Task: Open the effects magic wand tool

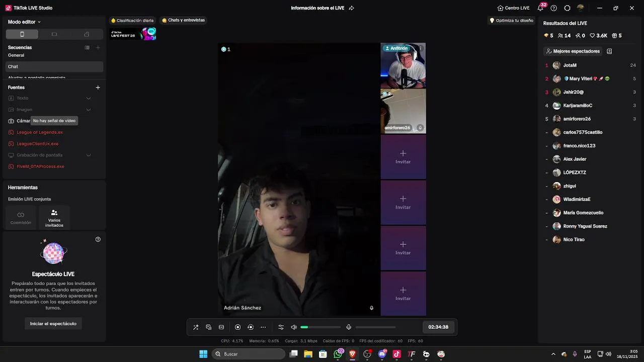Action: tap(196, 327)
